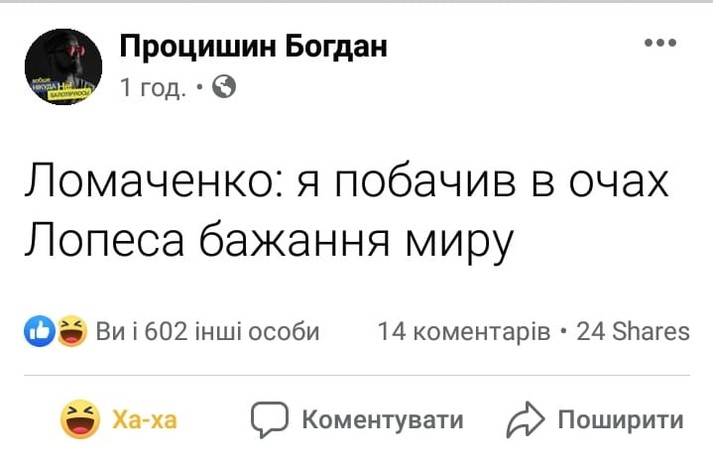
Task: Click the author name Процишин Богдан
Action: [253, 46]
